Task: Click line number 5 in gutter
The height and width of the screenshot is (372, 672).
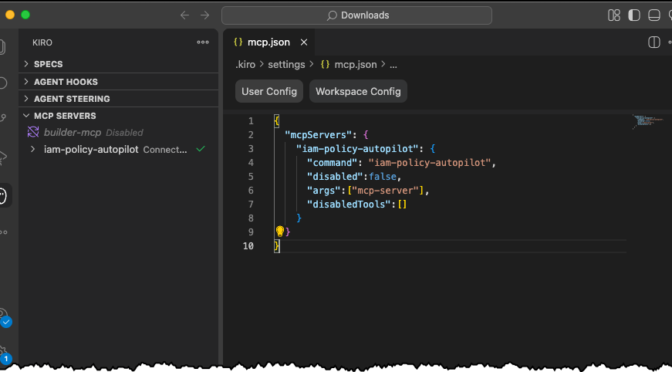Action: (x=251, y=176)
